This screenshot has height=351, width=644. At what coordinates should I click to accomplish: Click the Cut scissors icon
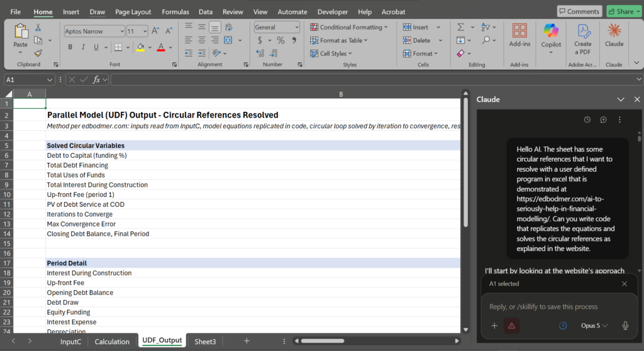click(x=38, y=28)
